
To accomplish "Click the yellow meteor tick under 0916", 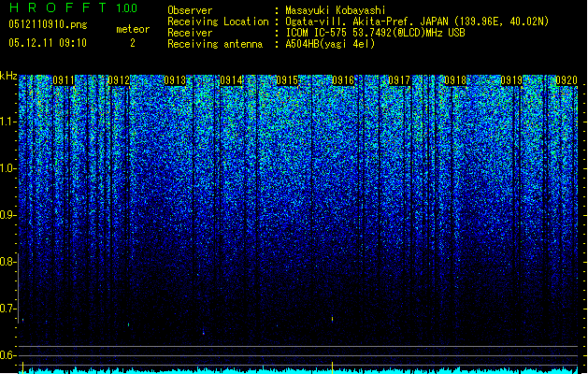I will [x=332, y=367].
